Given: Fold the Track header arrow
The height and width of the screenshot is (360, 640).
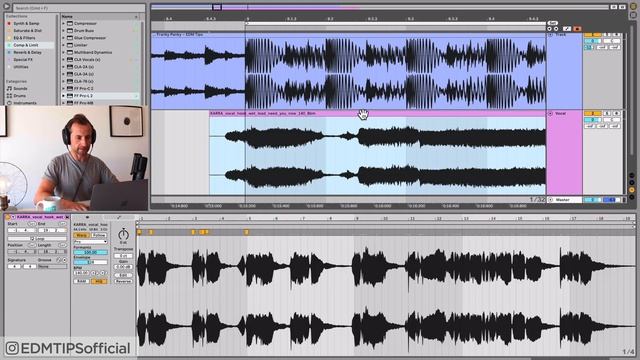Looking at the screenshot, I should coord(550,35).
